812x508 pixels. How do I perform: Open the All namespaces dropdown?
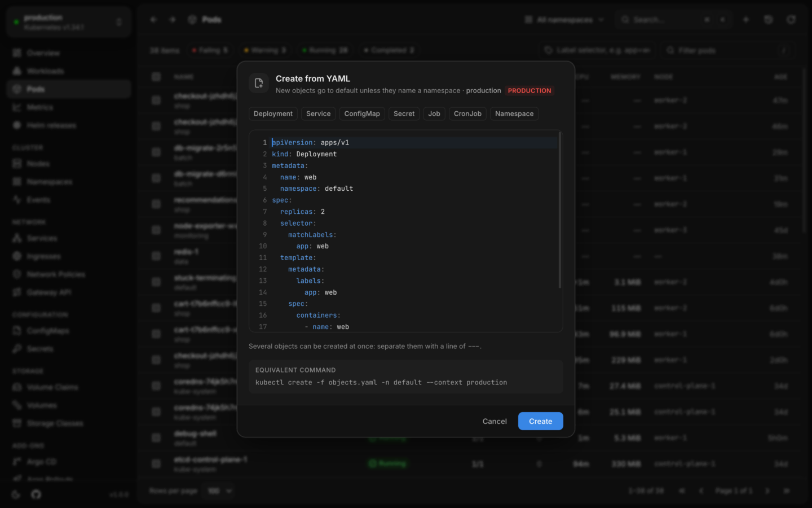(x=564, y=20)
